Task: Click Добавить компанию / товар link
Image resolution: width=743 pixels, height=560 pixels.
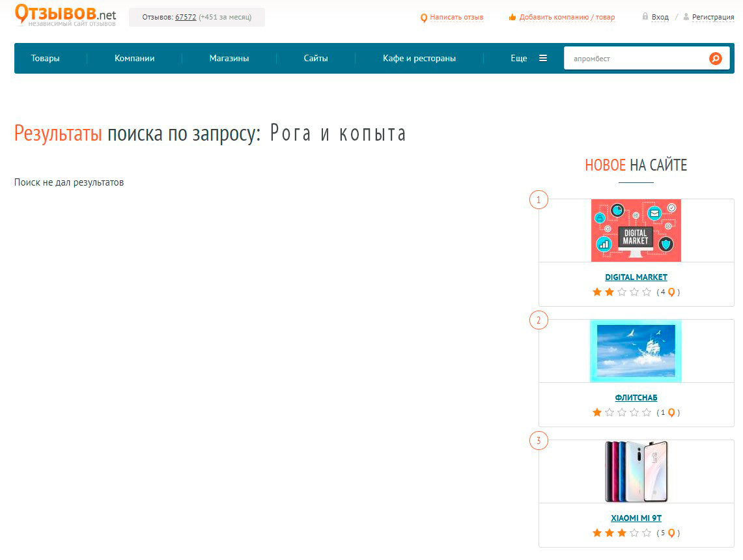Action: 567,17
